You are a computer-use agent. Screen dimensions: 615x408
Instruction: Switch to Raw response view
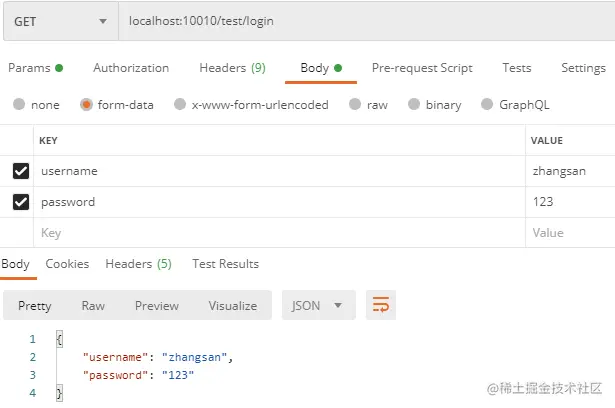[x=93, y=306]
